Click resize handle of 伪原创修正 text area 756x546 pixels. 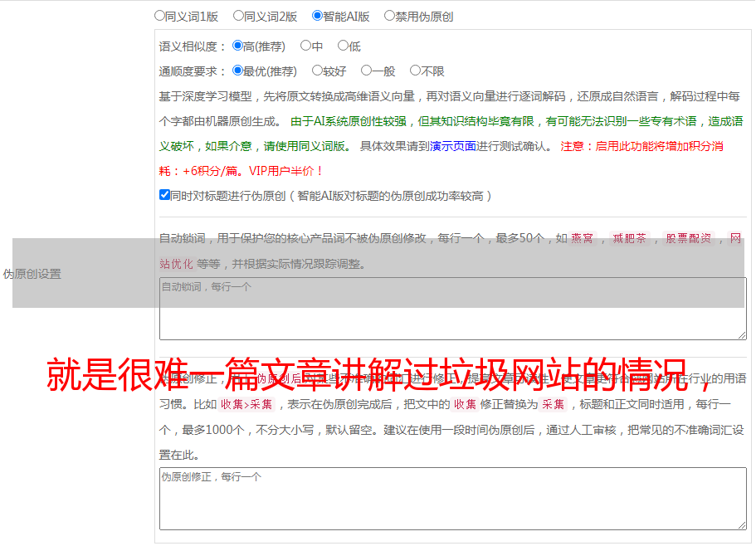(741, 524)
